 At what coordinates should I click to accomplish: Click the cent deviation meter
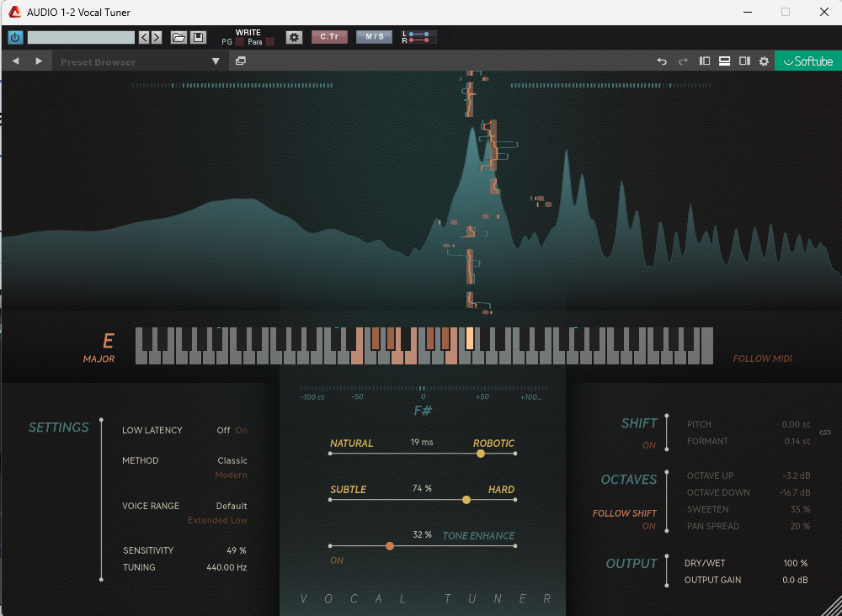pos(423,388)
